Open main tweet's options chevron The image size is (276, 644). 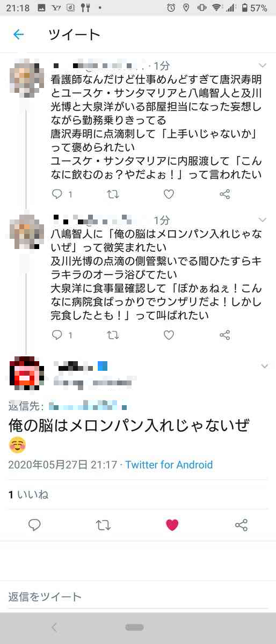pyautogui.click(x=264, y=366)
